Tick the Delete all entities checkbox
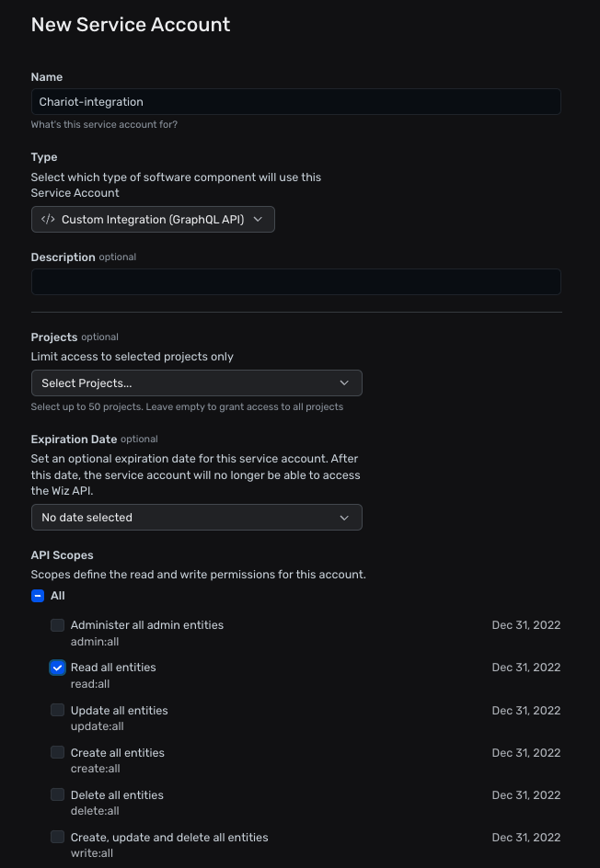The image size is (600, 868). [x=57, y=794]
